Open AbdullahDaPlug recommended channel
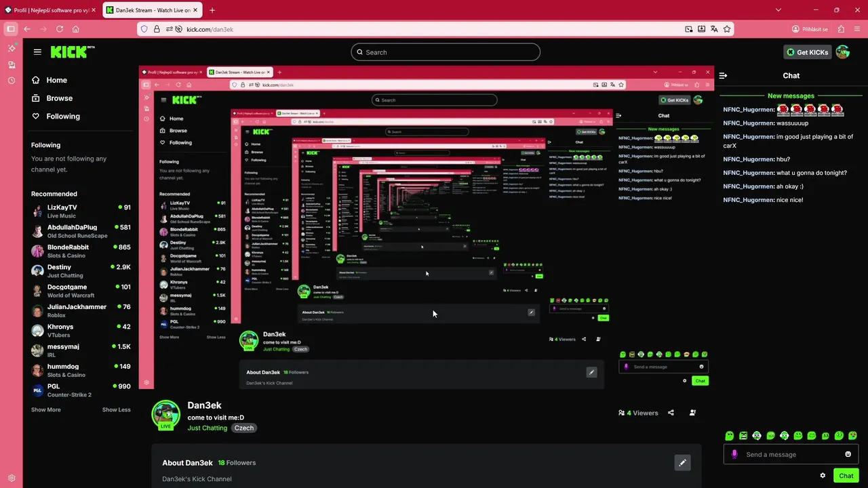This screenshot has height=488, width=868. [81, 231]
